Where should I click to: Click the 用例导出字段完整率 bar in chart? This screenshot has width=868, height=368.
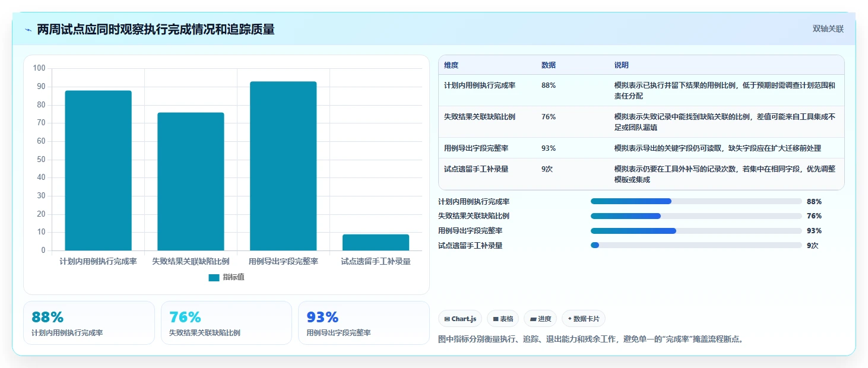pyautogui.click(x=283, y=166)
